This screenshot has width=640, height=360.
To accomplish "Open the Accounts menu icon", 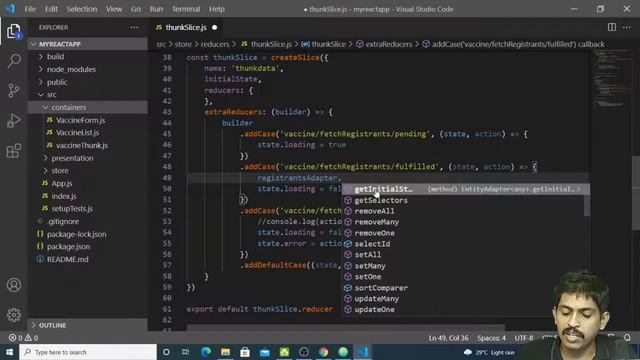I will 14,285.
